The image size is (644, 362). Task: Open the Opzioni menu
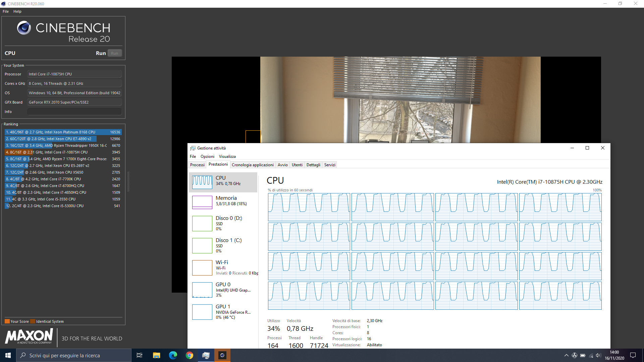(x=207, y=157)
